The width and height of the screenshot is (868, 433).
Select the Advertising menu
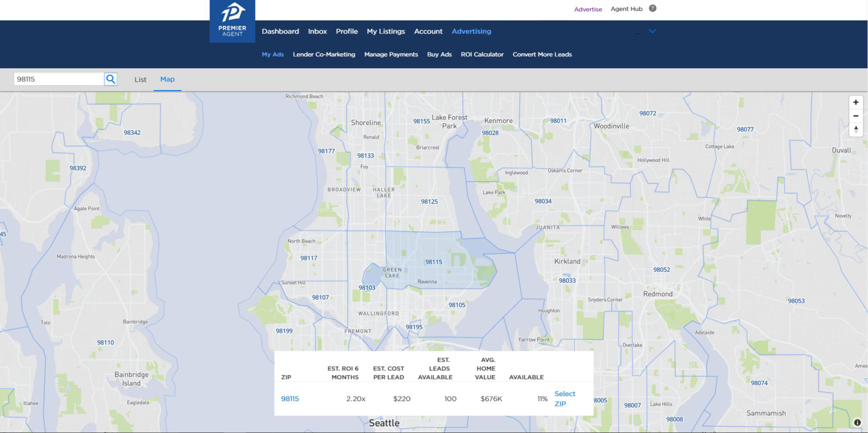click(x=471, y=31)
